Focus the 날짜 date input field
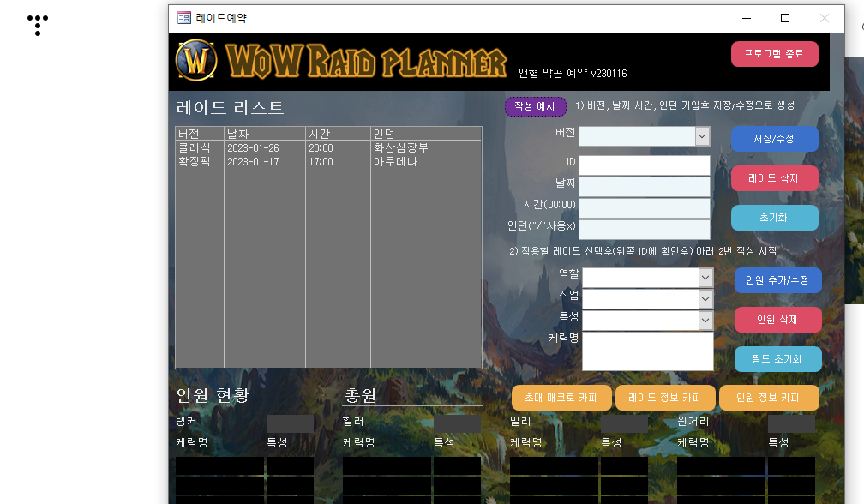Screen dimensions: 864x504 pyautogui.click(x=645, y=187)
